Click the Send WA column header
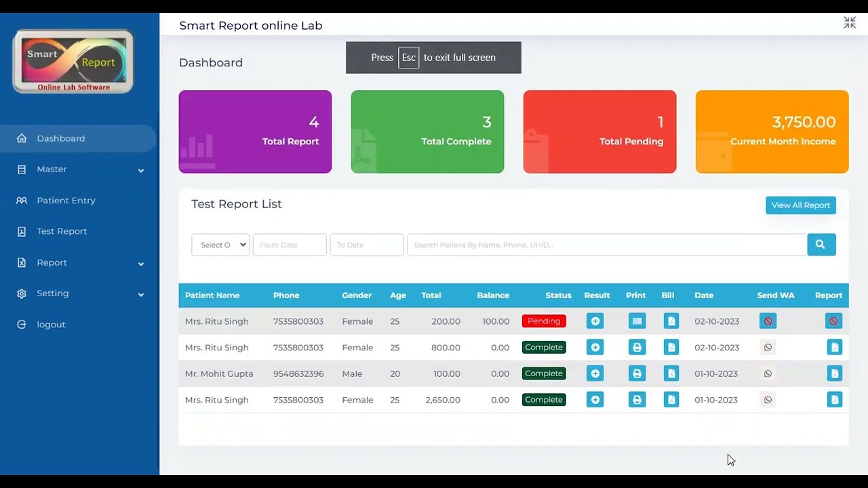 [776, 296]
